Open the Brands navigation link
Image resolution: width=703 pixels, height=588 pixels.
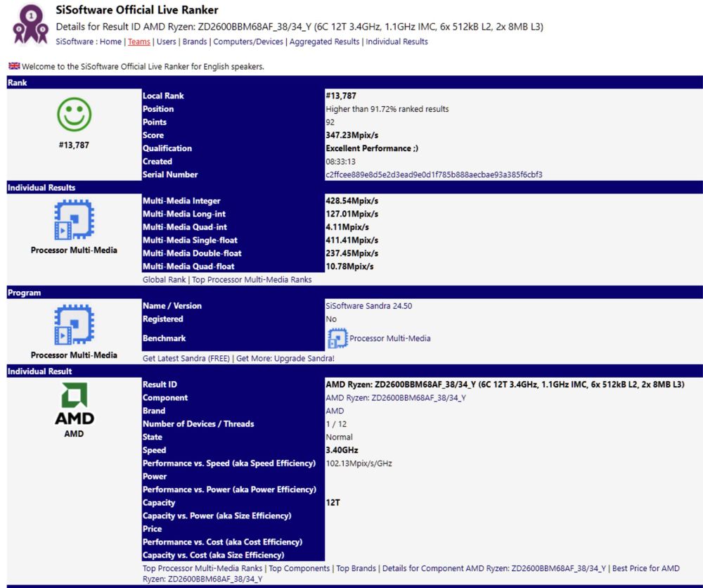pyautogui.click(x=195, y=41)
